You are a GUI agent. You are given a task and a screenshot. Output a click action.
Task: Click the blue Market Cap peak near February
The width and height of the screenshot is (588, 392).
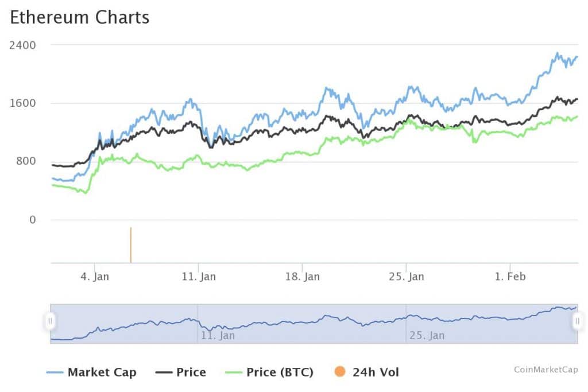pos(556,54)
